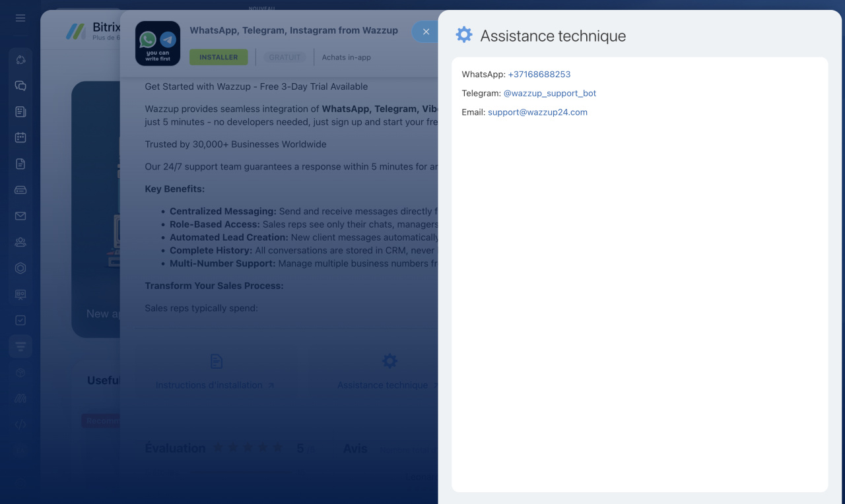Screen dimensions: 845x504
Task: Click the checkbox tasks icon in sidebar
Action: 20,320
